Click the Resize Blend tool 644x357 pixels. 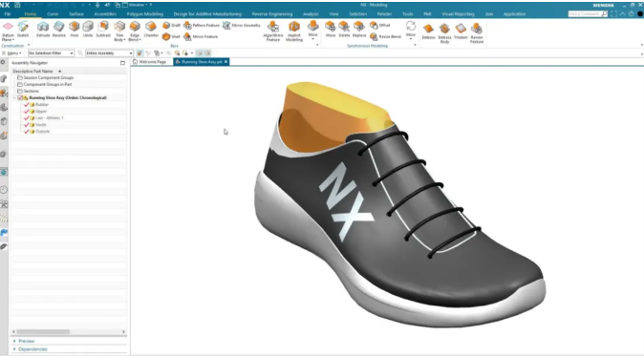[x=385, y=36]
